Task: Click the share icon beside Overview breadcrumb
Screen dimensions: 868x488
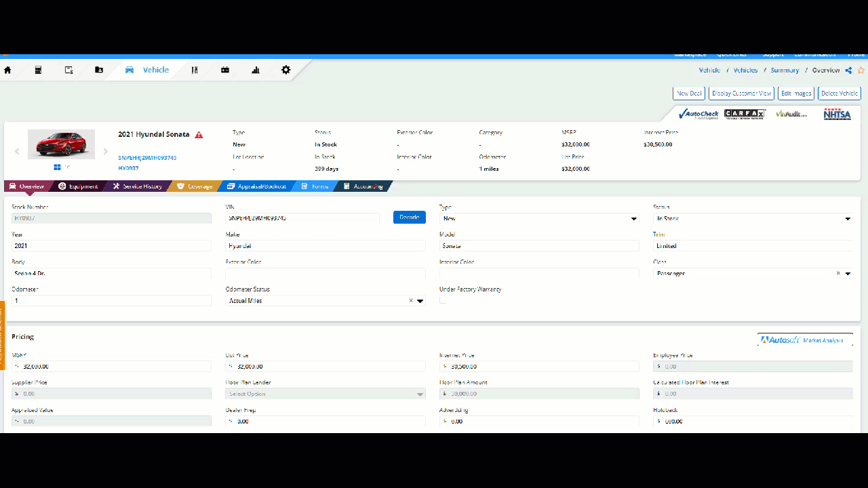Action: 848,70
